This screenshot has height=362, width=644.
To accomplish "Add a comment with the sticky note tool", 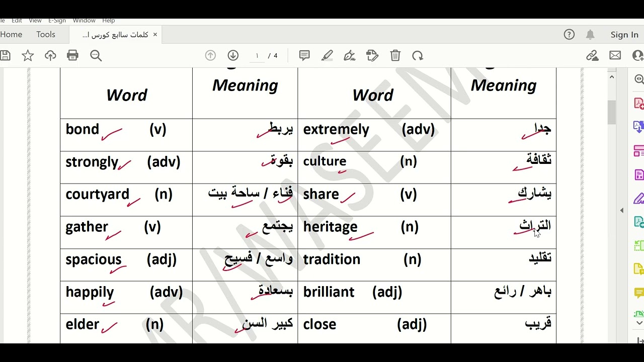I will 304,55.
